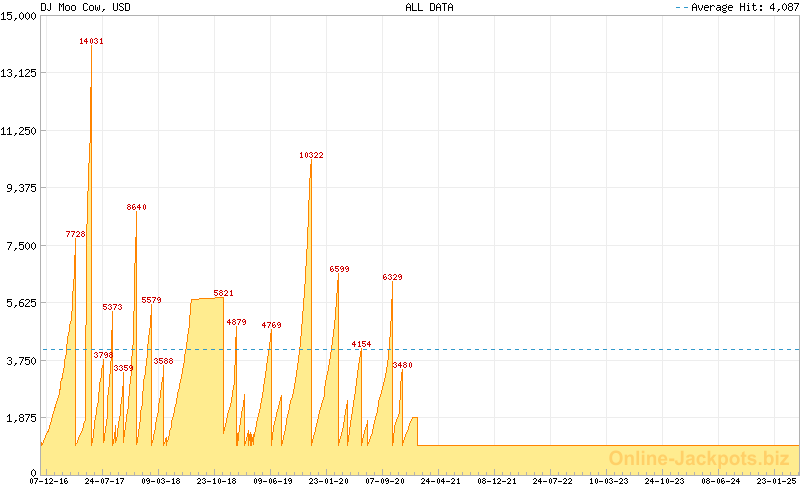The image size is (800, 490).
Task: Click the 4769 peak label
Action: (x=271, y=325)
